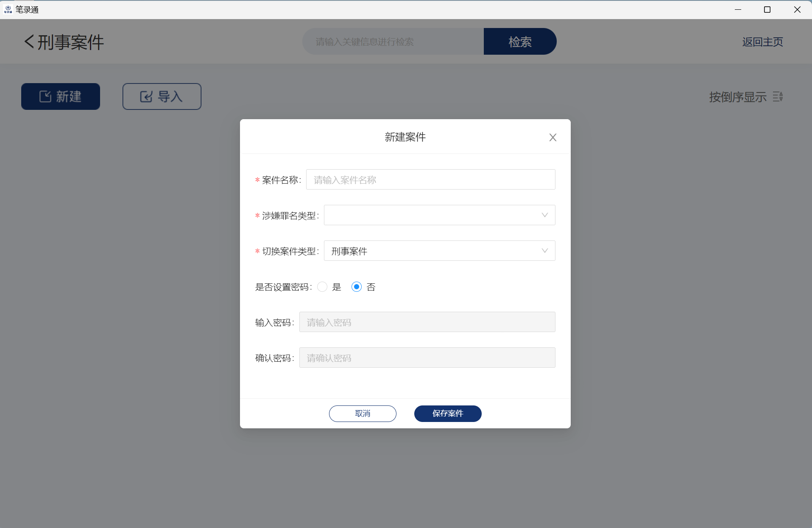812x528 pixels.
Task: Maximize the 笔录通 window
Action: pyautogui.click(x=767, y=9)
